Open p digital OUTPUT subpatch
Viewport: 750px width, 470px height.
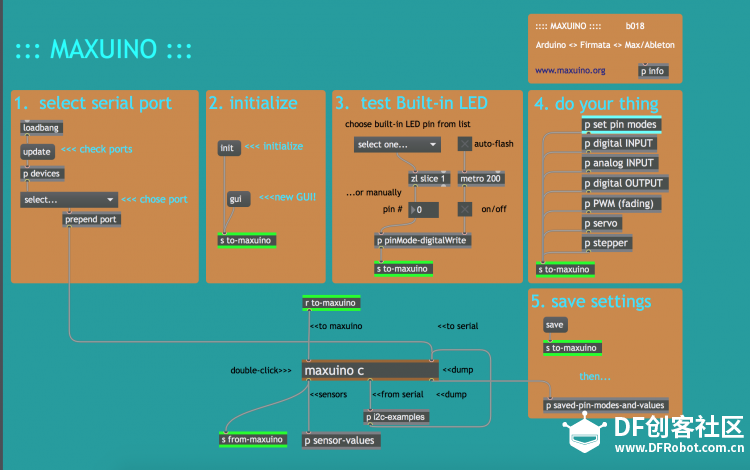[x=624, y=183]
